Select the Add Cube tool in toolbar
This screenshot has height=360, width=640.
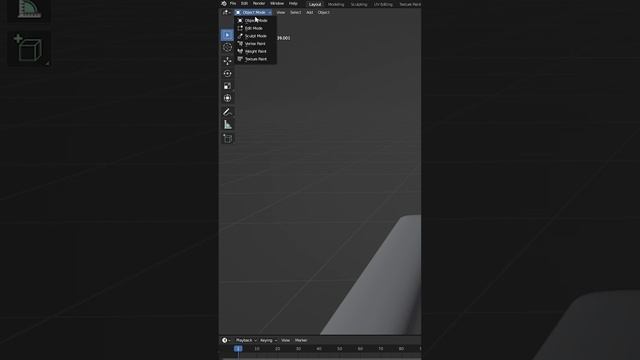tap(227, 138)
